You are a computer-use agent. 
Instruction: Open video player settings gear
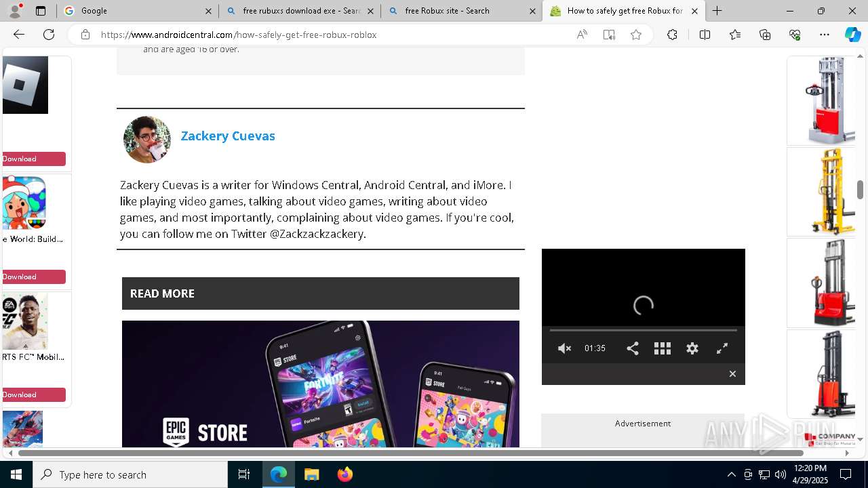[692, 348]
